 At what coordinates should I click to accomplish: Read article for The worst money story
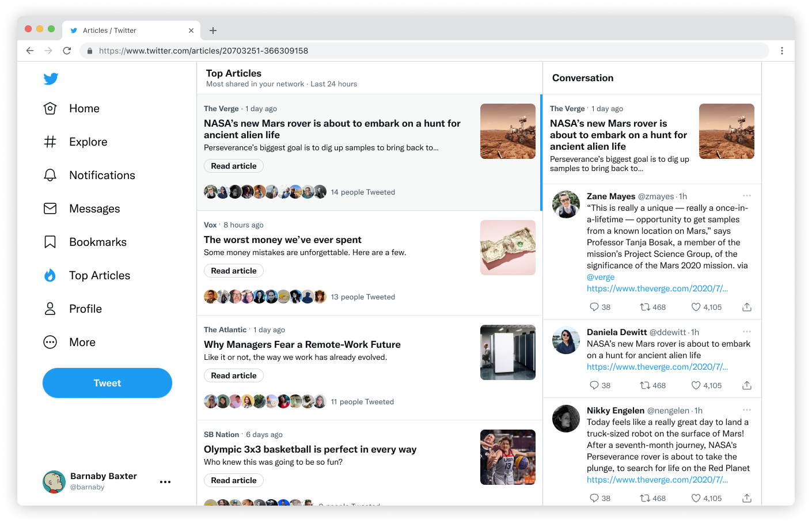click(234, 271)
